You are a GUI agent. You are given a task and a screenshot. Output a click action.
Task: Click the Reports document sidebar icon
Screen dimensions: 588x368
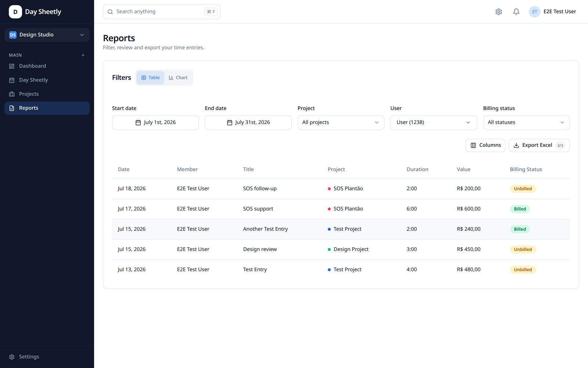pos(12,108)
